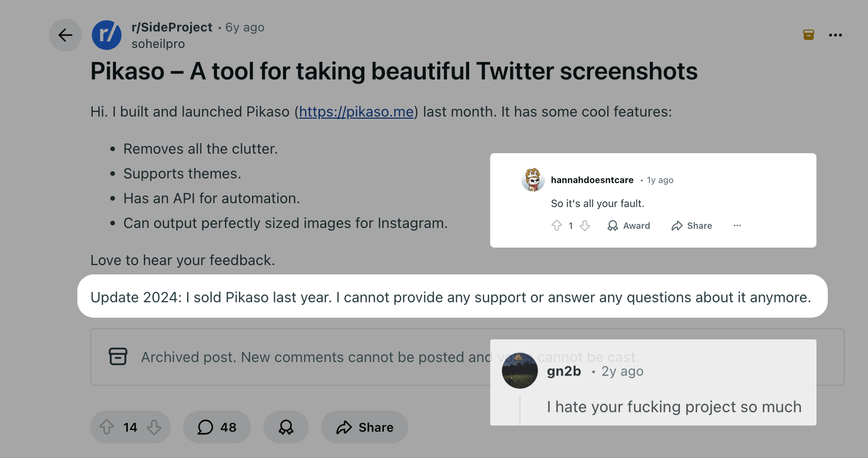
Task: Click the archived post badge icon
Action: [808, 35]
